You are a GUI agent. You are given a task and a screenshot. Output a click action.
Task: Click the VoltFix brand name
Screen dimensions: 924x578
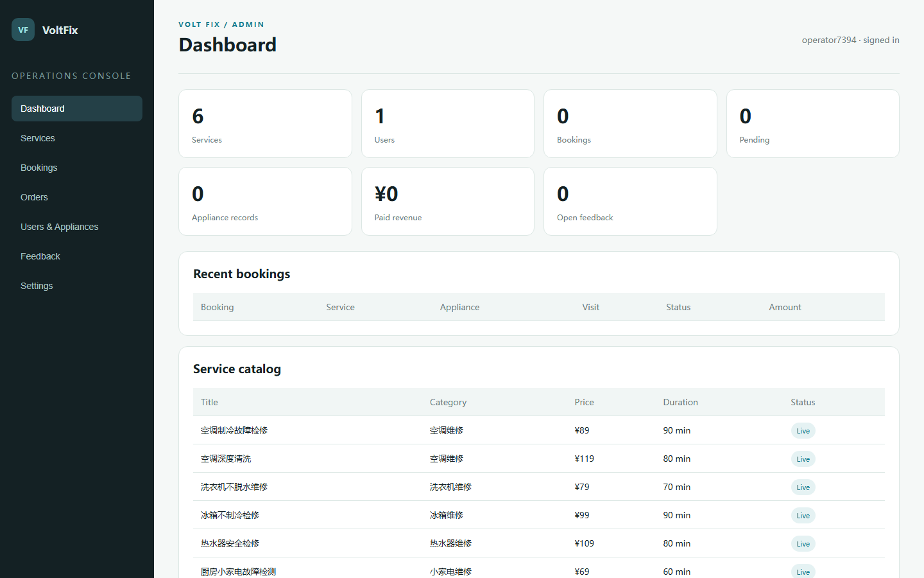pyautogui.click(x=60, y=30)
